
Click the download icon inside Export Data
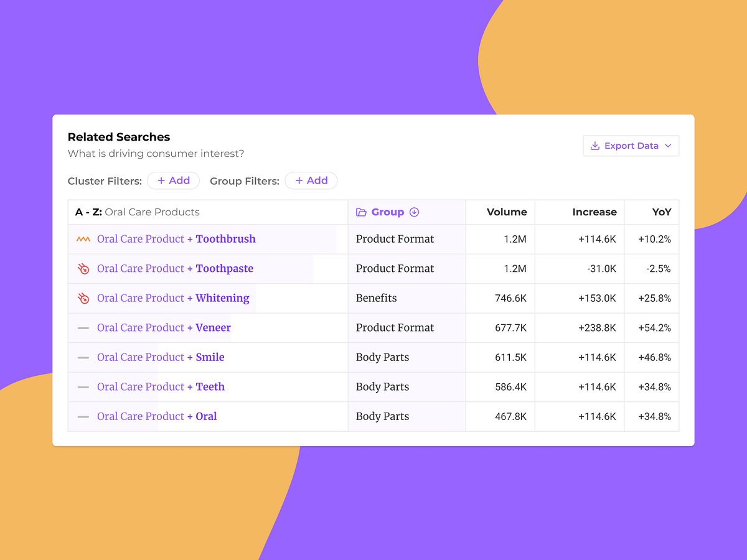pos(596,146)
